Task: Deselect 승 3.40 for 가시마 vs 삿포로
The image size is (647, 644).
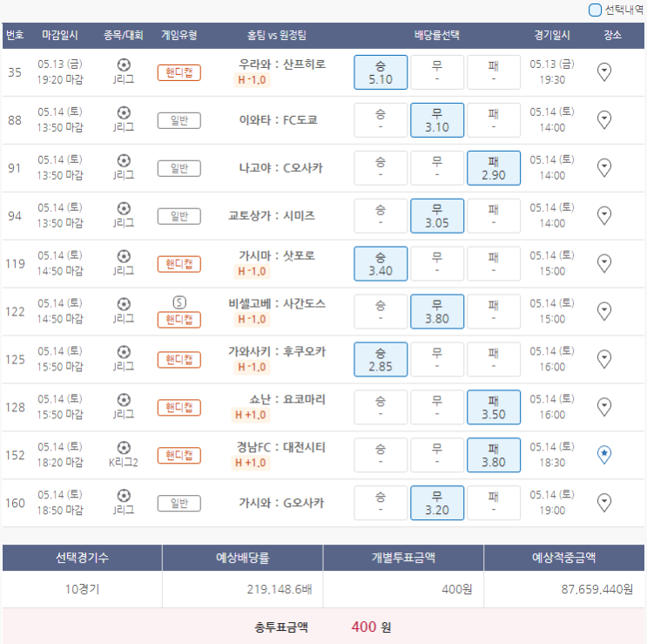Action: point(381,264)
